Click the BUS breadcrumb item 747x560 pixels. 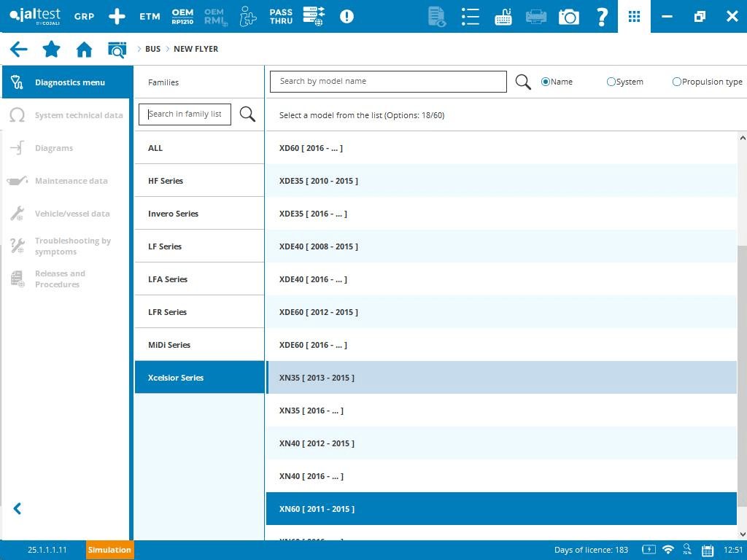point(152,49)
